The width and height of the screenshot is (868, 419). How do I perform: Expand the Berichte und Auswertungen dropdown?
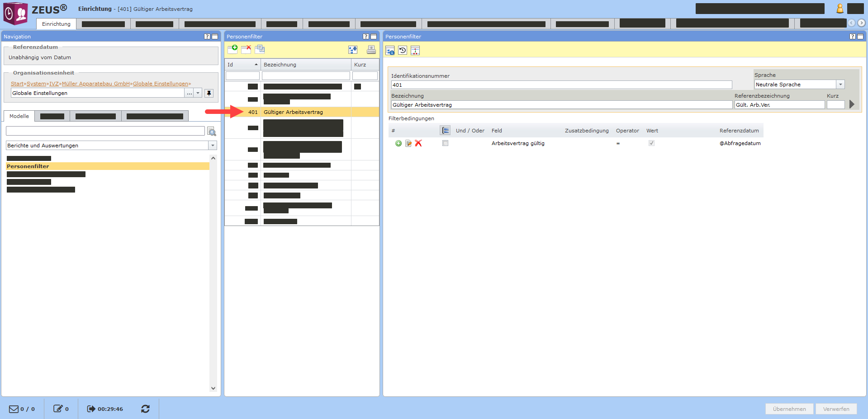tap(213, 146)
